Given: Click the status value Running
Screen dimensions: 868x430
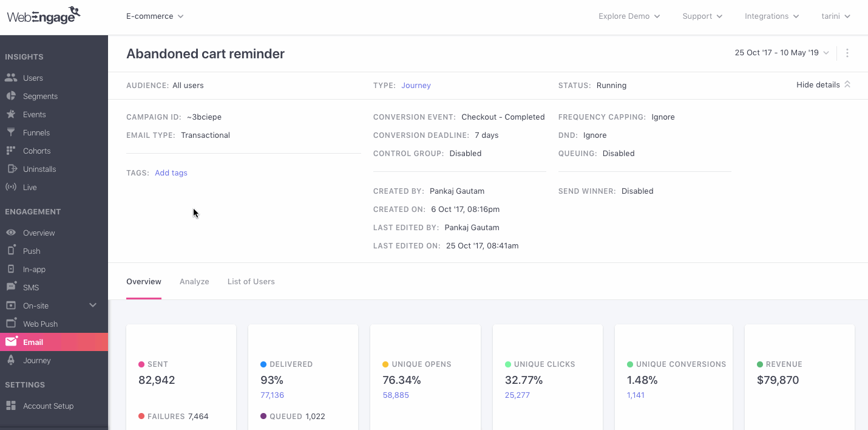Looking at the screenshot, I should pos(611,86).
